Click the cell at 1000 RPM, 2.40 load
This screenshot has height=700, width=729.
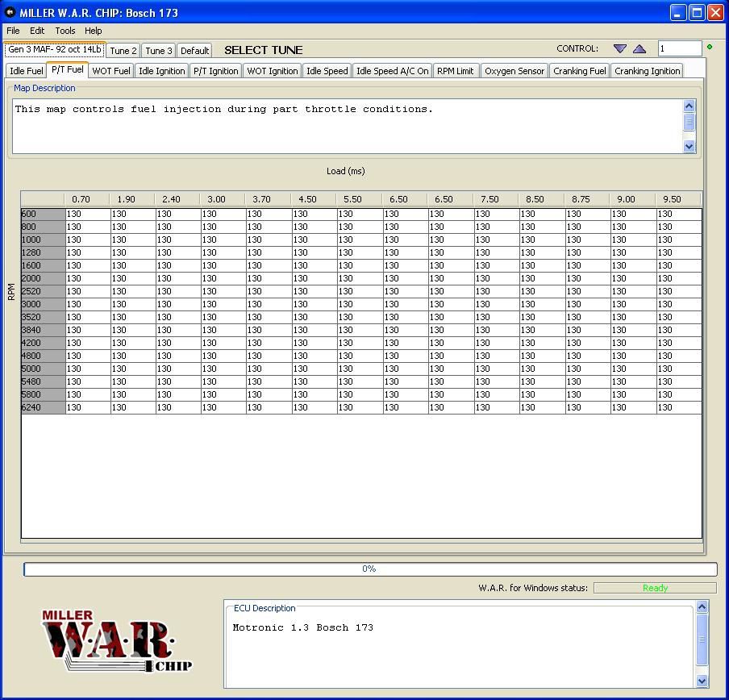point(178,240)
